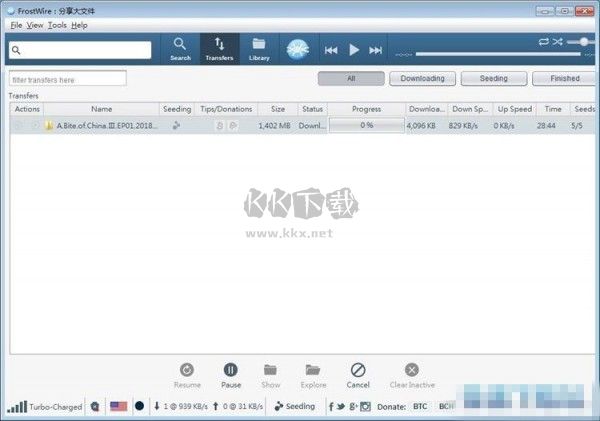Skip to the previous track
Screen dimensions: 600x421
(x=331, y=50)
